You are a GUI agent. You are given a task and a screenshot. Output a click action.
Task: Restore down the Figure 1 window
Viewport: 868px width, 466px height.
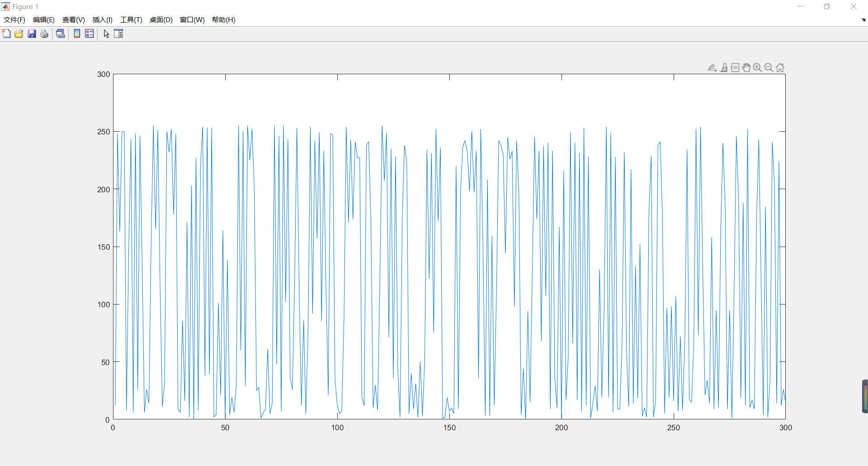click(827, 6)
